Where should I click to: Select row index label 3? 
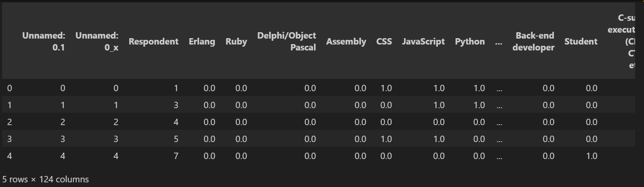point(9,139)
